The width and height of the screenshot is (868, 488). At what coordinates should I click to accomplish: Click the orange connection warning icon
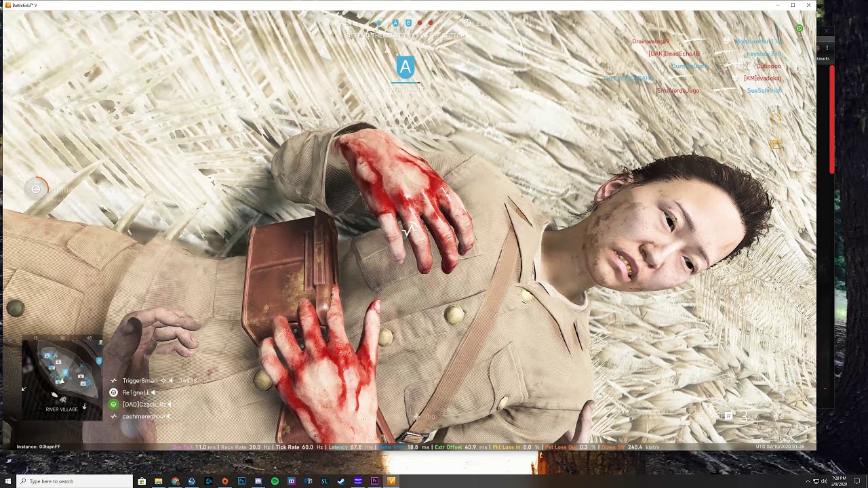[x=776, y=120]
